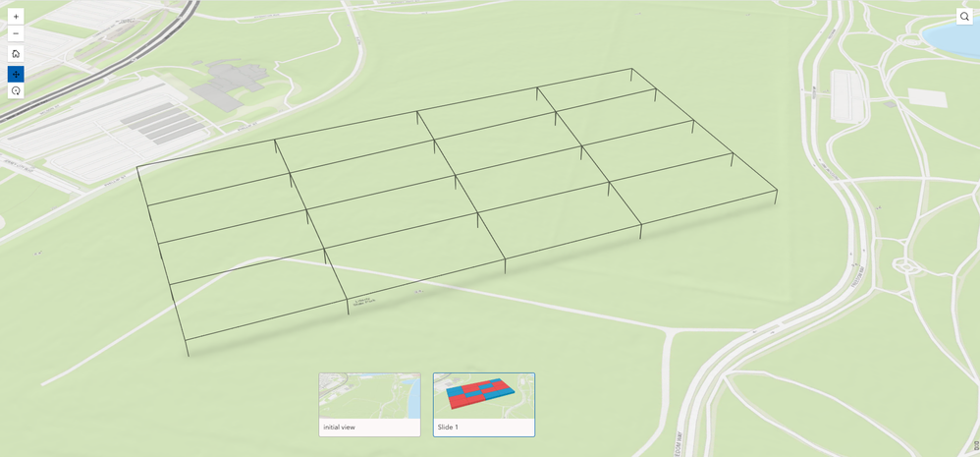Zoom in with the plus button

[16, 17]
